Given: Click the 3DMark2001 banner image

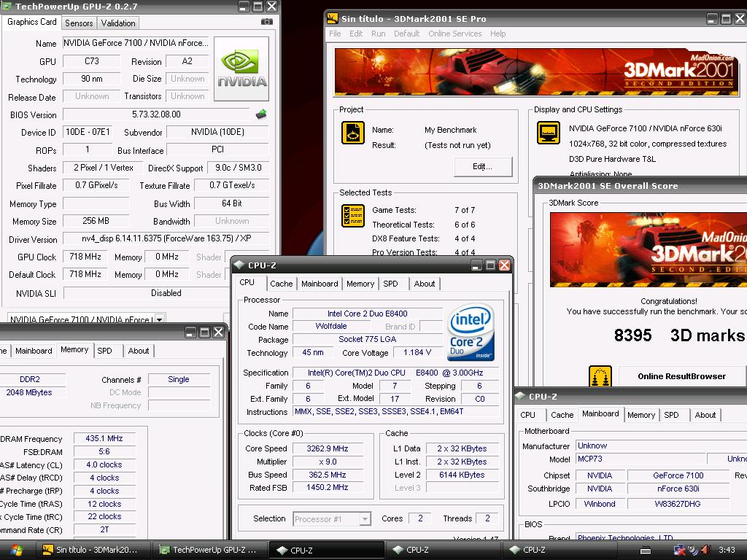Looking at the screenshot, I should pyautogui.click(x=536, y=72).
